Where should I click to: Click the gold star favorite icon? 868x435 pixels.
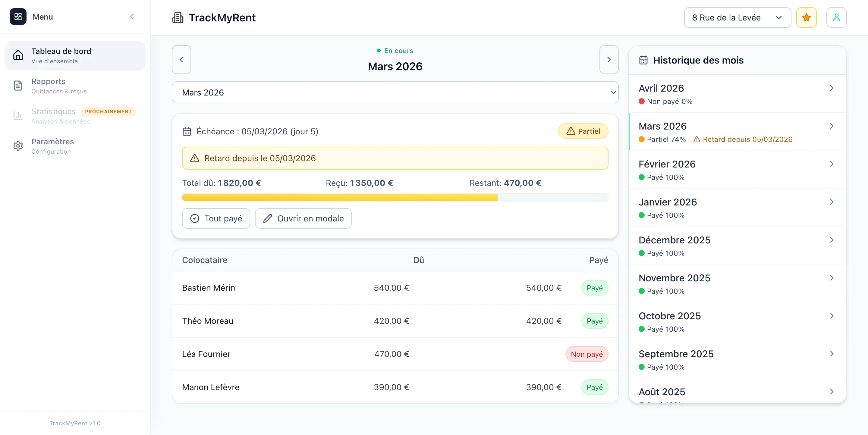806,17
